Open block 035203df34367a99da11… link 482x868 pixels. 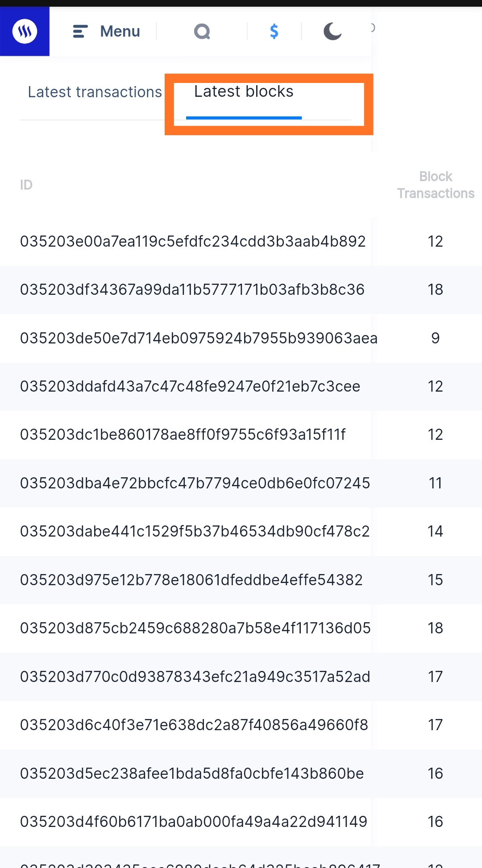tap(192, 289)
